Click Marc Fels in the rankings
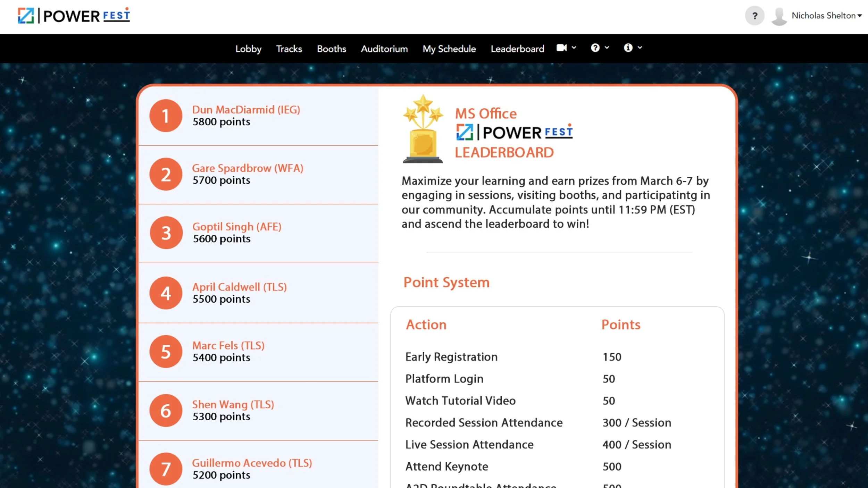The image size is (868, 488). point(228,345)
